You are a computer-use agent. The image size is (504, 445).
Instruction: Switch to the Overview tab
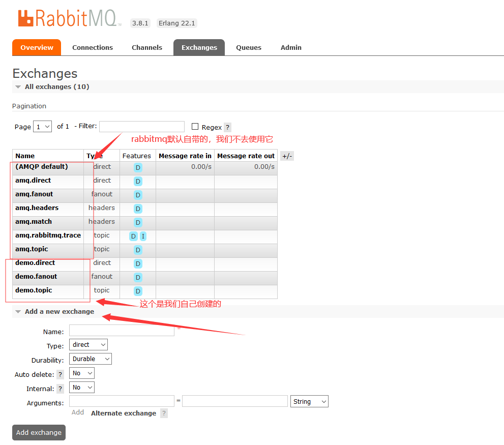coord(37,48)
